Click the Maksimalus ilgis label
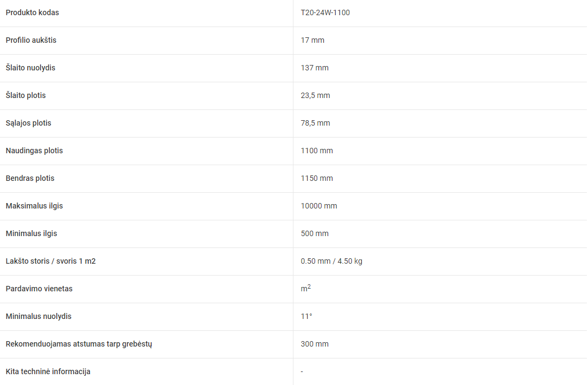The height and width of the screenshot is (385, 588). (x=34, y=206)
